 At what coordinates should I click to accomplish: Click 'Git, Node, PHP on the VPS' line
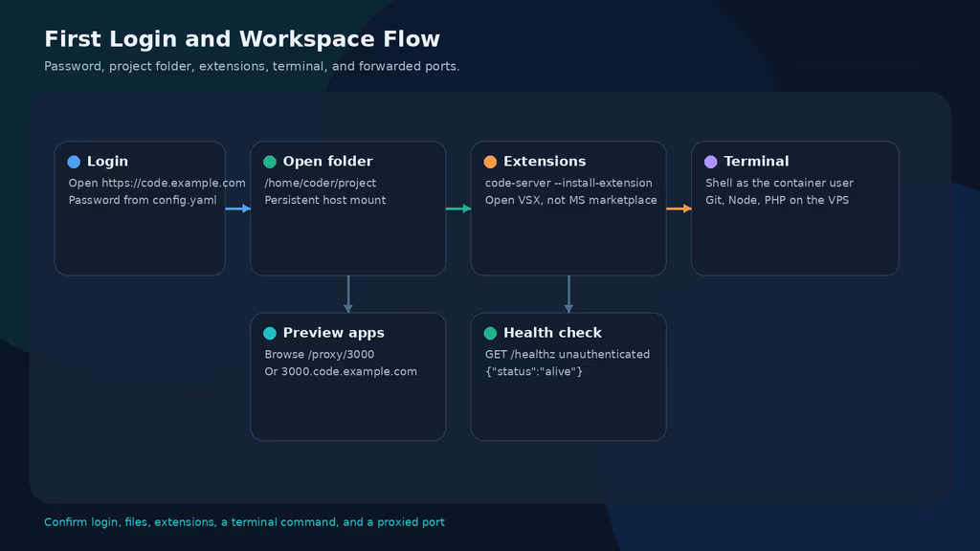pos(777,200)
